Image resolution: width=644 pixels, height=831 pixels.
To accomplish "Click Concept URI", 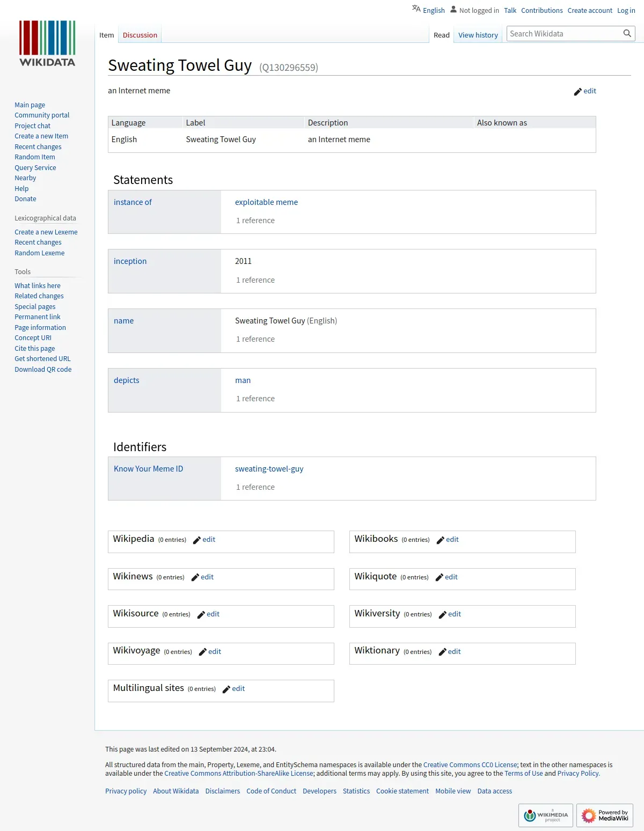I will coord(33,338).
